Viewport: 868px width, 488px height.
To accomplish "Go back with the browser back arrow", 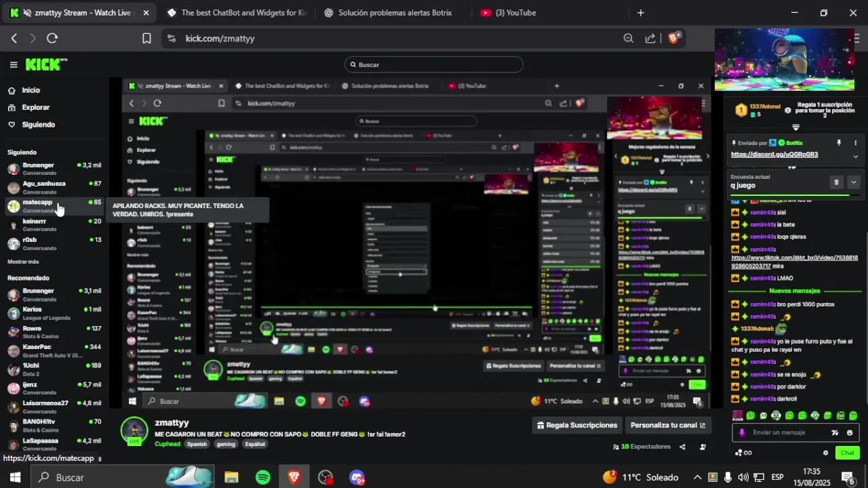I will [x=14, y=39].
